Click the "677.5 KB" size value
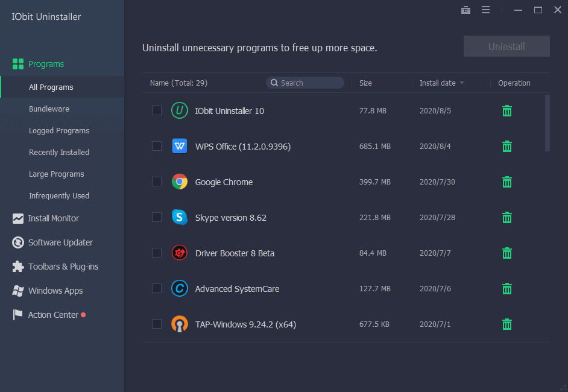The image size is (568, 392). pyautogui.click(x=374, y=324)
